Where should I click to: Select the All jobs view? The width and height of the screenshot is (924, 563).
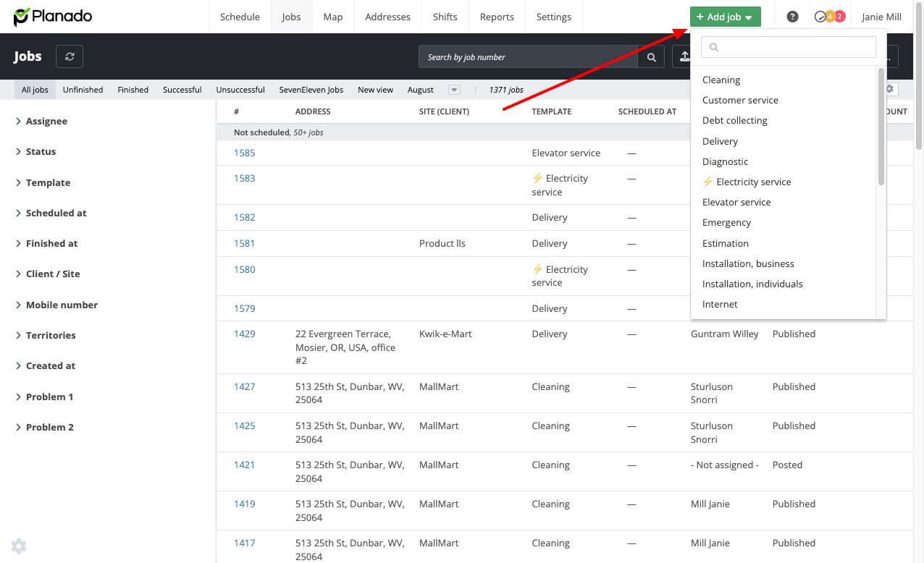coord(35,90)
